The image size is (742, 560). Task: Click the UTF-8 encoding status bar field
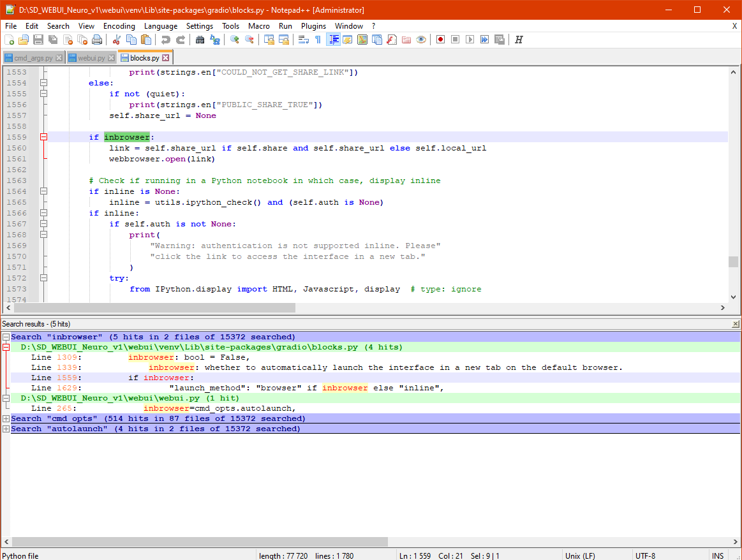pyautogui.click(x=644, y=556)
